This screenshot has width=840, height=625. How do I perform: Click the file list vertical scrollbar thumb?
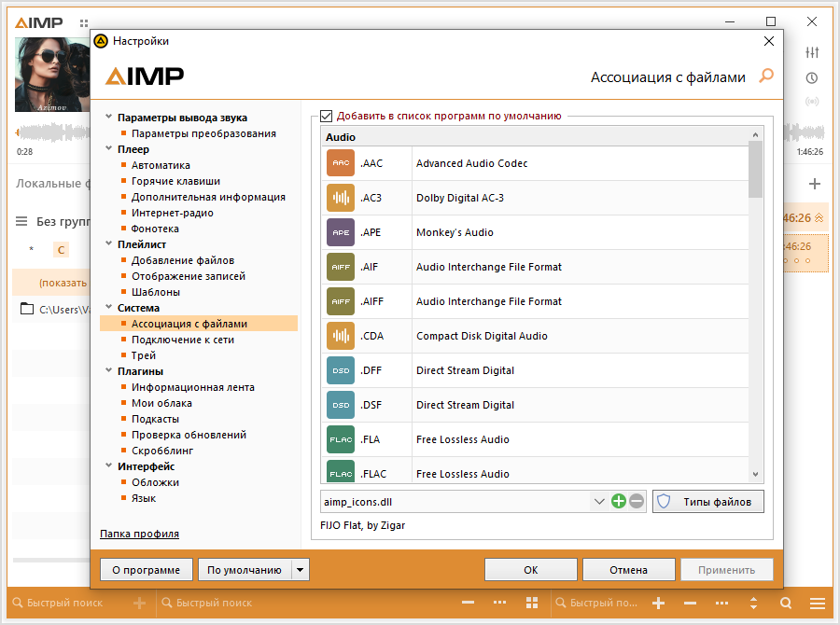coord(755,169)
